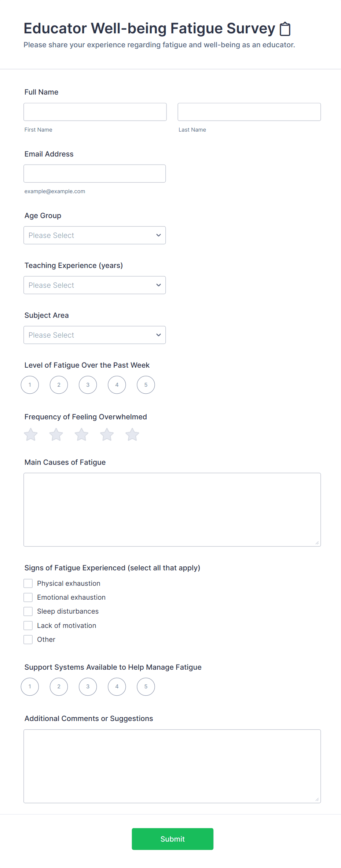Open the Age Group dropdown
Image resolution: width=341 pixels, height=868 pixels.
click(x=95, y=235)
